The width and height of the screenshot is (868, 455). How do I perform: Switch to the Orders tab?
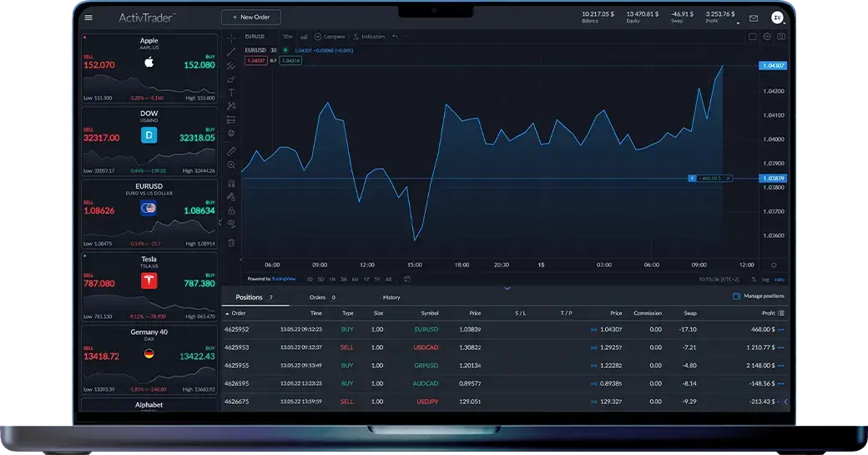point(322,297)
